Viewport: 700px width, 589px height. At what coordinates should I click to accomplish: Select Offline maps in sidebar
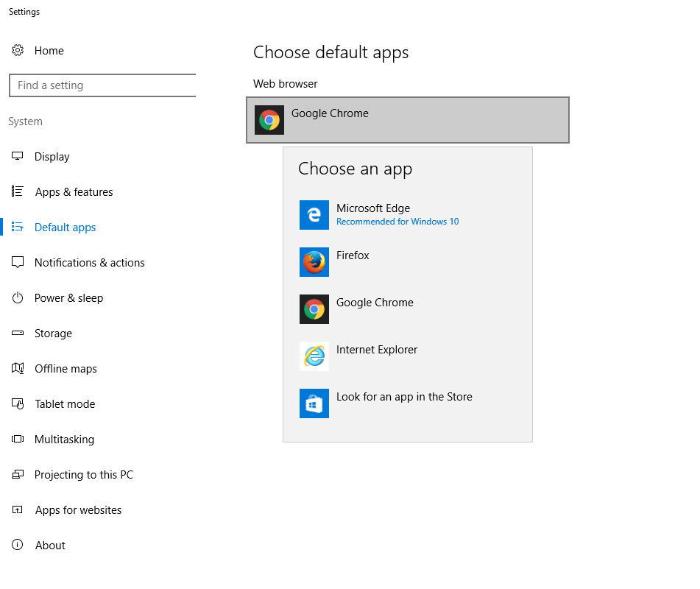pyautogui.click(x=66, y=369)
